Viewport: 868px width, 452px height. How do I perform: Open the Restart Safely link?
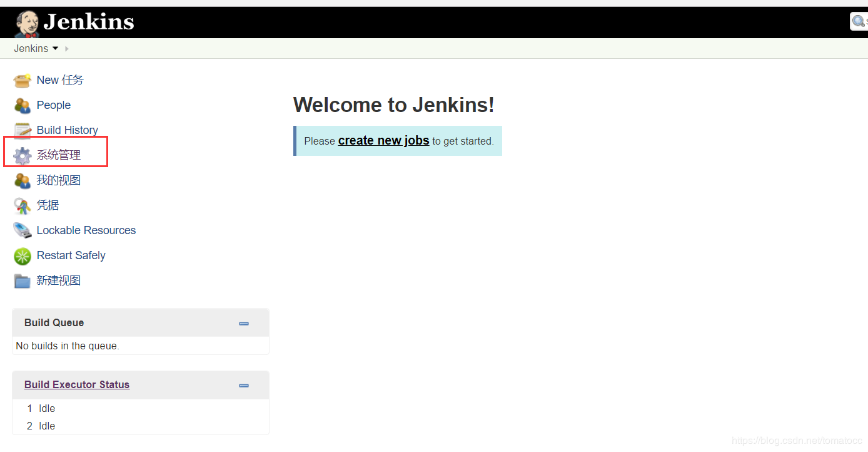pos(71,255)
